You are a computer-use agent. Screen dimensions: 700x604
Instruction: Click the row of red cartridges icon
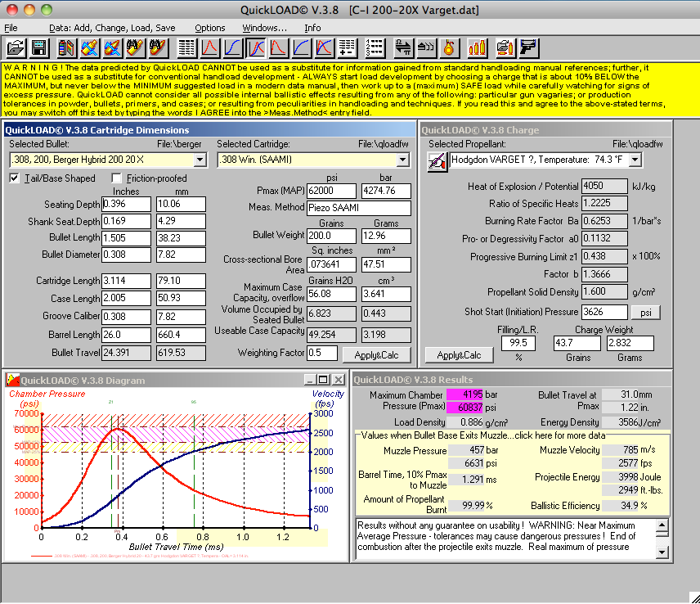(478, 47)
